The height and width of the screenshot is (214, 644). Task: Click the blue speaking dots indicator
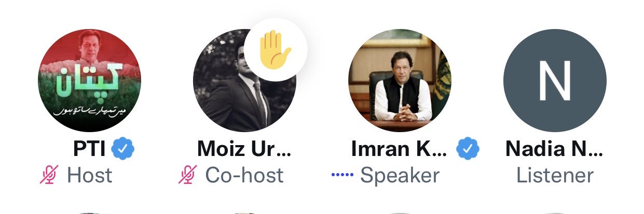click(x=342, y=176)
